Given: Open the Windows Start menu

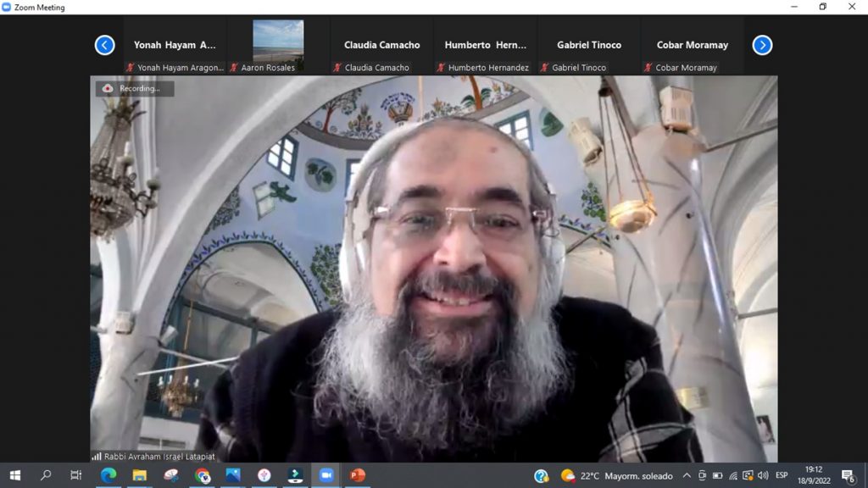Looking at the screenshot, I should coord(14,475).
